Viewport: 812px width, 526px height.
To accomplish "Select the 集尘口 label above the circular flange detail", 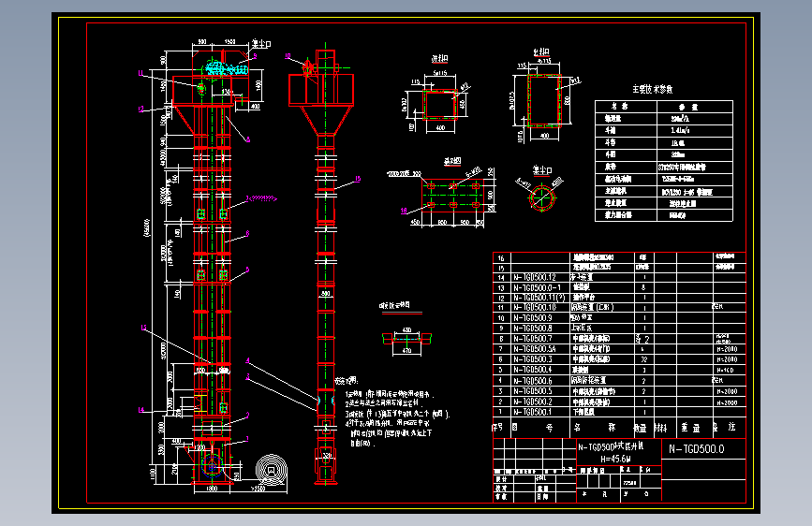I will click(542, 170).
